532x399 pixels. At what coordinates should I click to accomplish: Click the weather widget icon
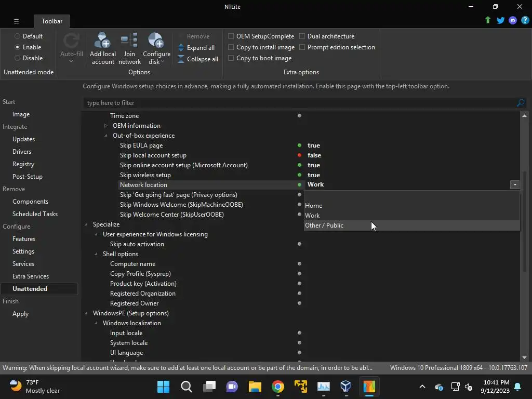pyautogui.click(x=15, y=386)
